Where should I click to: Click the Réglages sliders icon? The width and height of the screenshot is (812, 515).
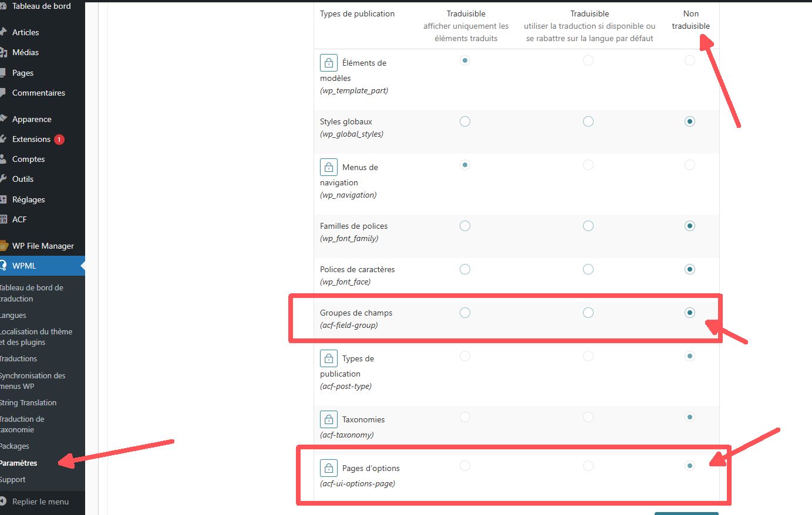[x=4, y=199]
